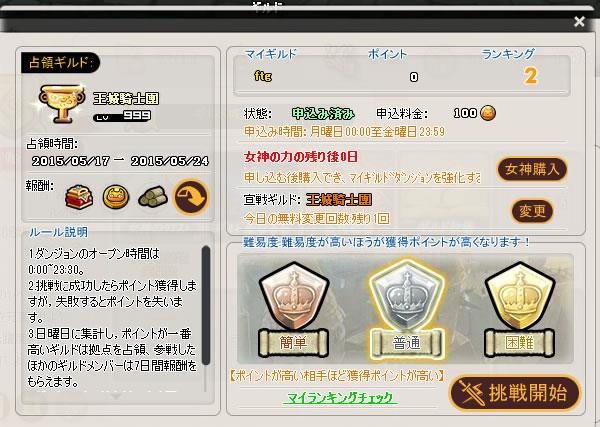
Task: Click the 変更 button for declared guild
Action: pos(532,211)
